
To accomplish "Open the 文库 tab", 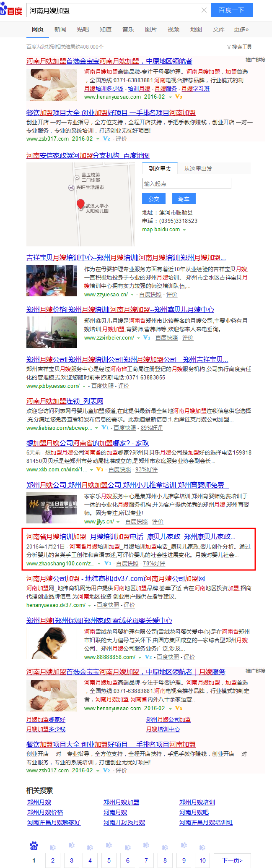I will tap(219, 29).
